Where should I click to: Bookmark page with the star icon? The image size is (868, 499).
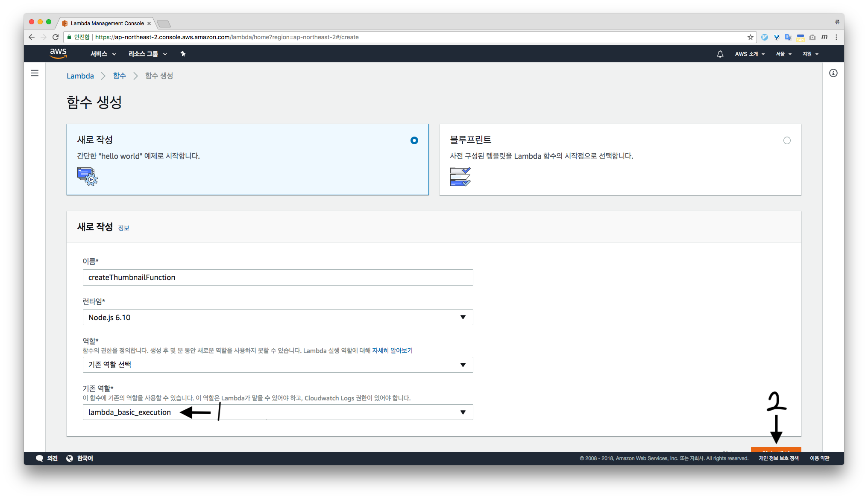tap(750, 37)
